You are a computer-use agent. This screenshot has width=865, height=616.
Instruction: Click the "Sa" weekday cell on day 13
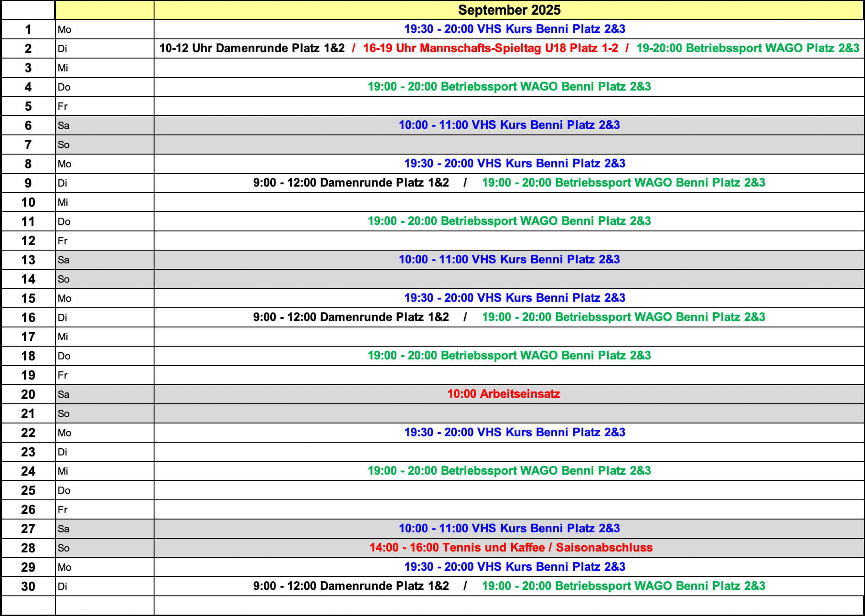click(104, 260)
